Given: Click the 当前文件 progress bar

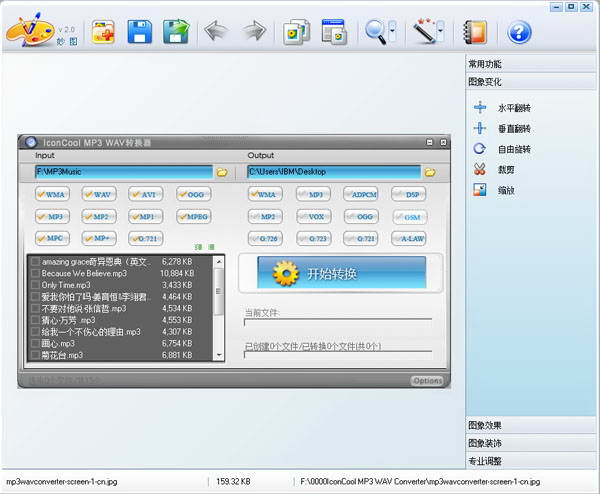Looking at the screenshot, I should pos(338,322).
